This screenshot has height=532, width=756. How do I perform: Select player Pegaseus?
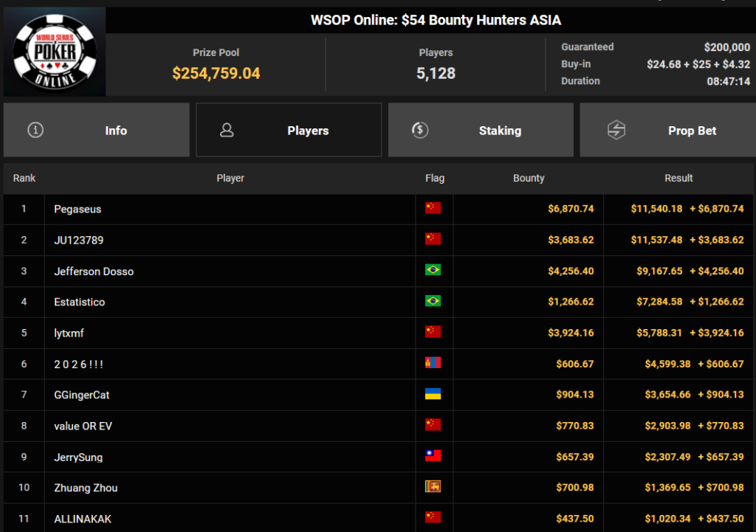click(x=78, y=209)
